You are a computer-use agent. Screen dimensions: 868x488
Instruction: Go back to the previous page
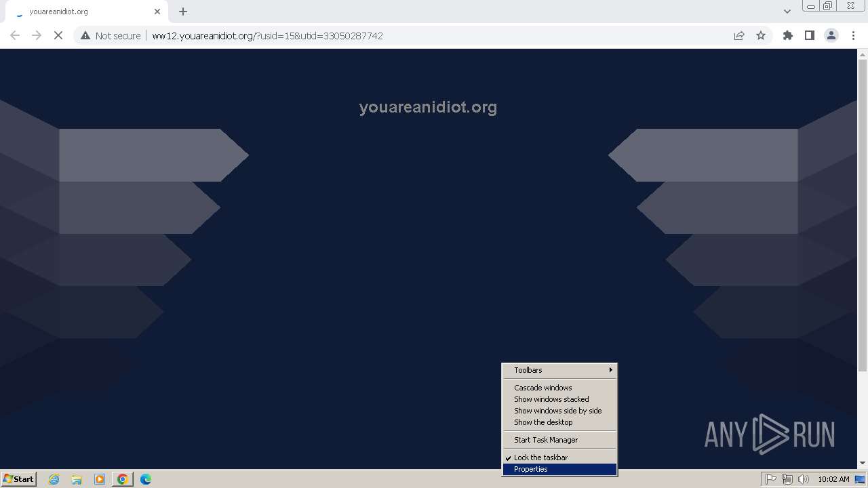[15, 35]
